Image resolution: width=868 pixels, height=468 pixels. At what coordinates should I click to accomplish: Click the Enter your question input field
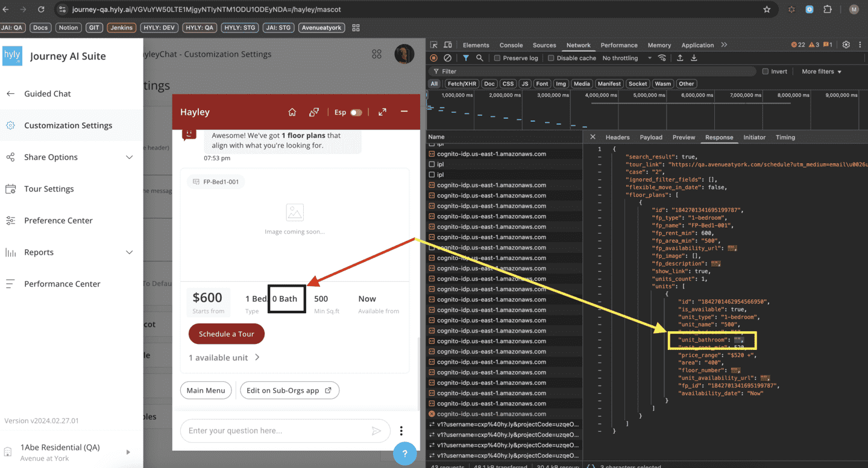tap(274, 431)
